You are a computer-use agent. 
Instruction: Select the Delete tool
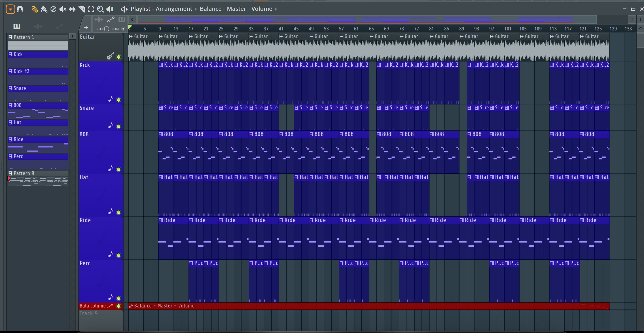click(x=53, y=9)
